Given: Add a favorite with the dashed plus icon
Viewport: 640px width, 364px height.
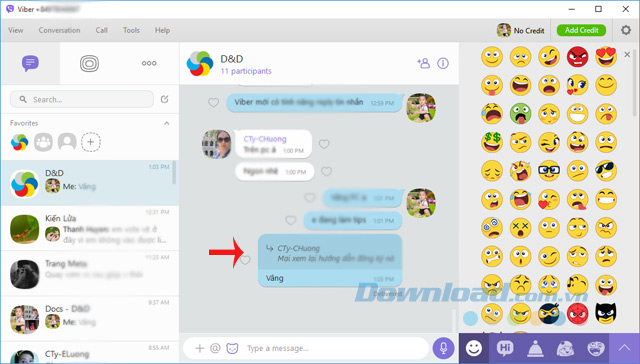Looking at the screenshot, I should [x=91, y=142].
